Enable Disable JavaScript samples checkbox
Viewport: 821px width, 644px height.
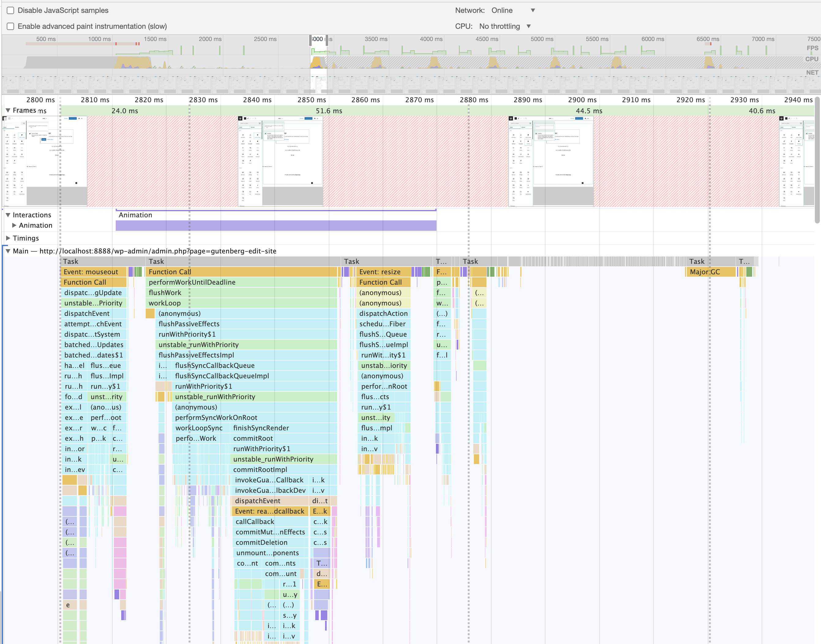[10, 10]
